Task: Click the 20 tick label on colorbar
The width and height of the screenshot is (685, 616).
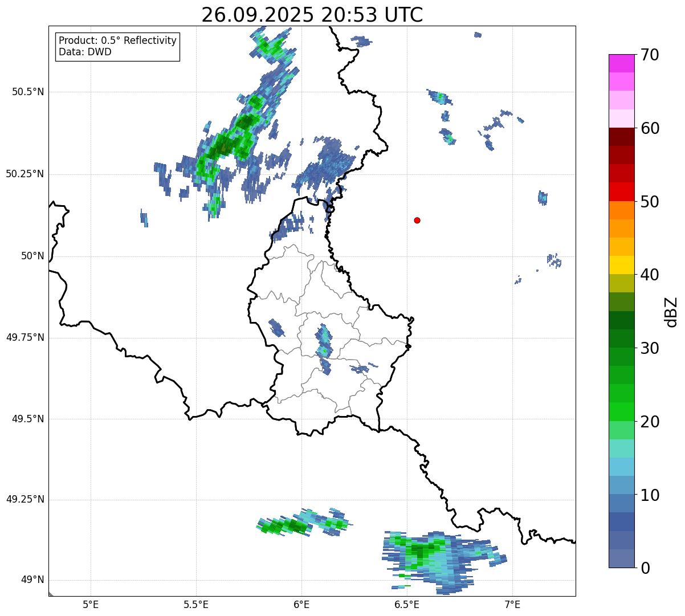Action: pos(650,422)
